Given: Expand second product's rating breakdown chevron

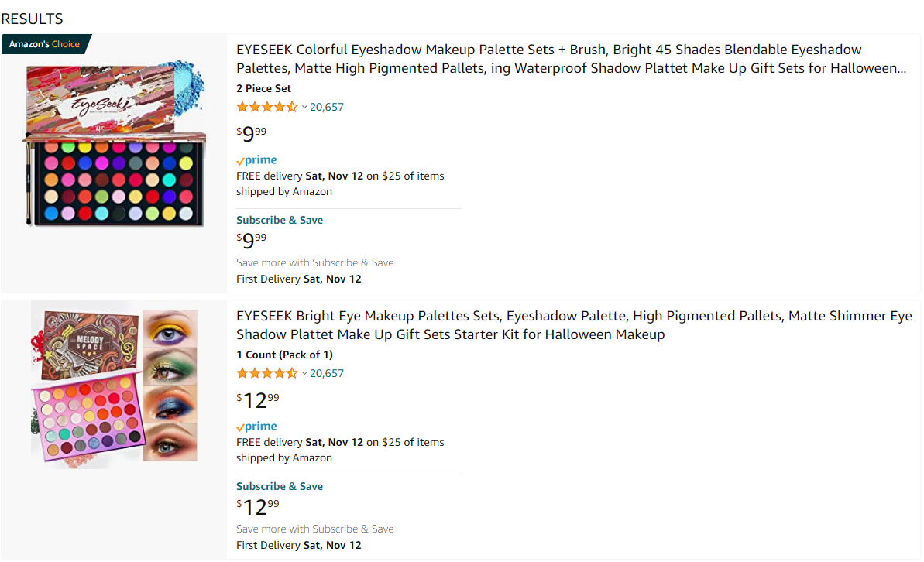Looking at the screenshot, I should pos(304,373).
